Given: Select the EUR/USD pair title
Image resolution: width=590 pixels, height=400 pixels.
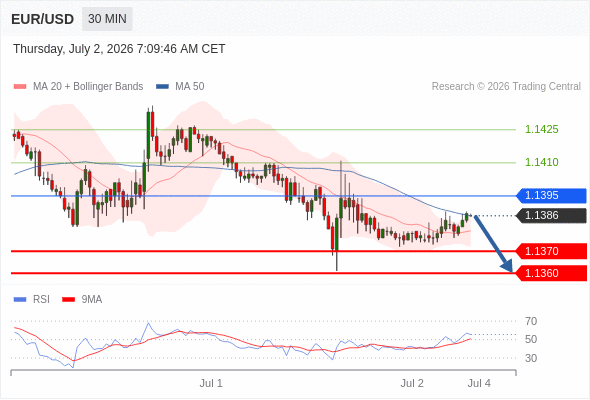Looking at the screenshot, I should pos(43,19).
